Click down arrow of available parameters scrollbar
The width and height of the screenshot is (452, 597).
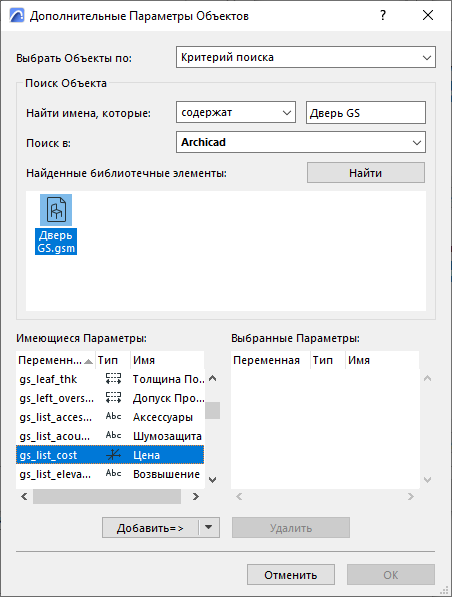(x=213, y=480)
